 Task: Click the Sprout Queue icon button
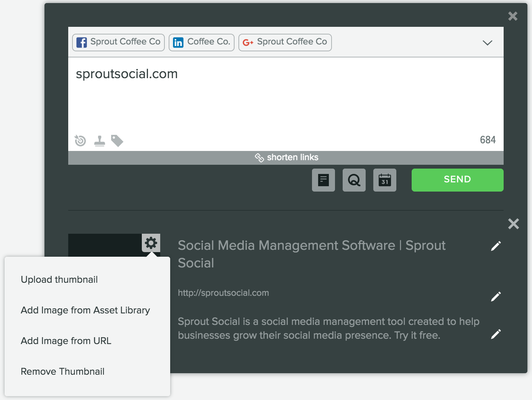354,180
